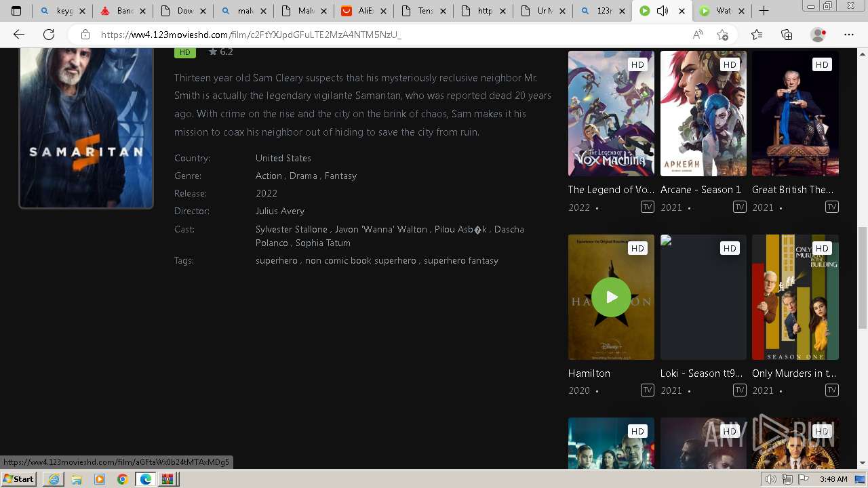The width and height of the screenshot is (868, 488).
Task: Open Sylvester Stallone cast link
Action: 292,229
